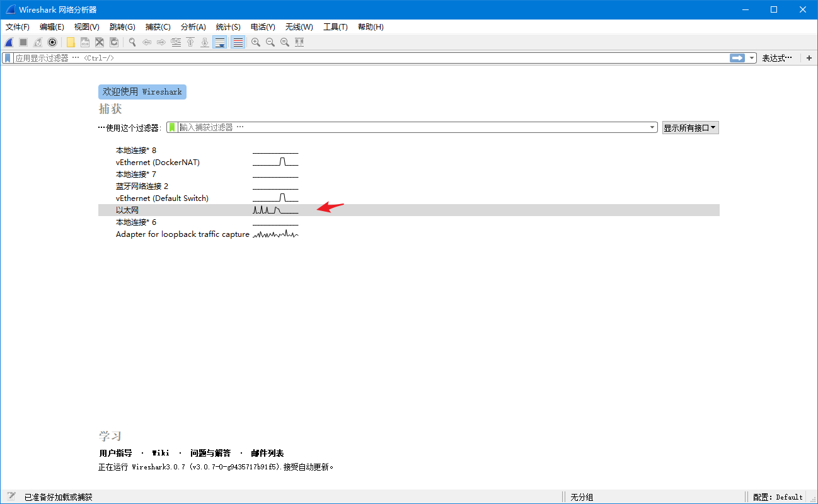This screenshot has width=818, height=504.
Task: Open the 无线(W) menu
Action: coord(299,27)
